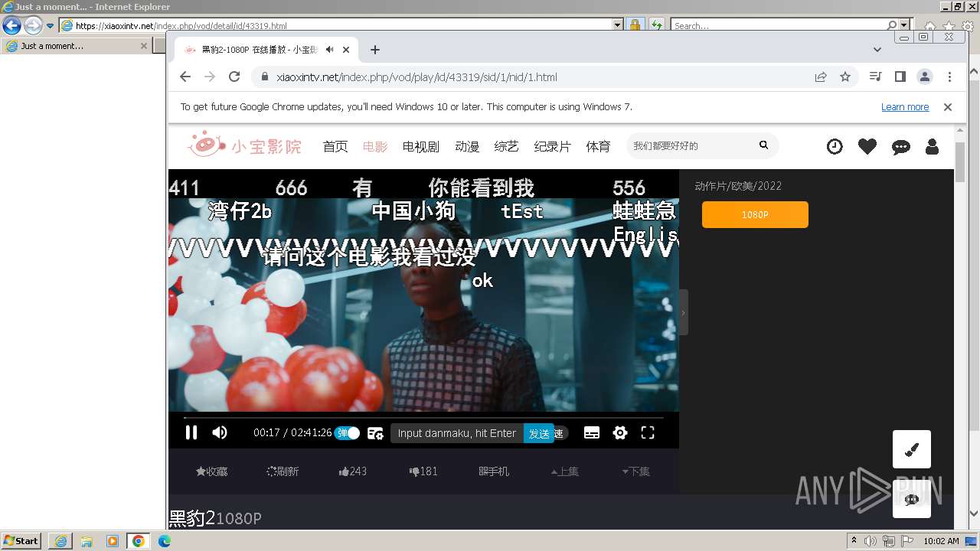Send danmaku with the 发送 button
Image resolution: width=980 pixels, height=551 pixels.
pos(540,433)
